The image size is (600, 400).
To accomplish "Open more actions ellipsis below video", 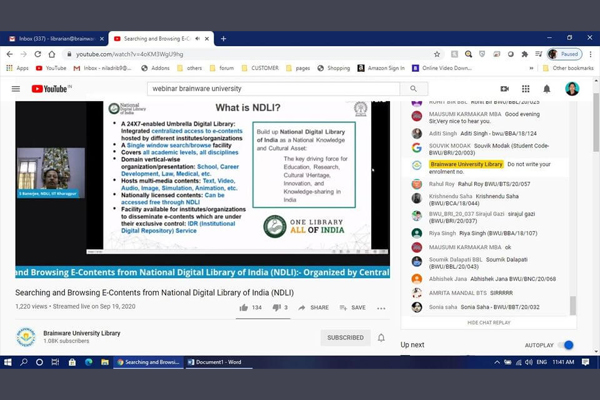I will coord(381,308).
